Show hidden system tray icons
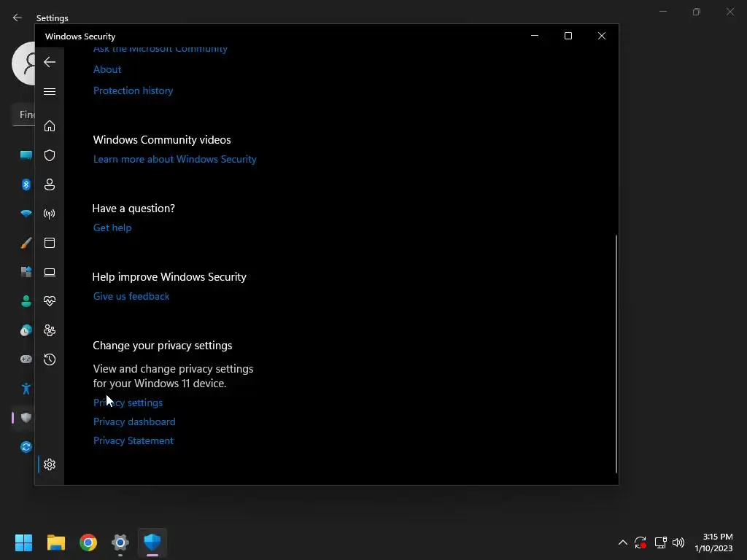747x560 pixels. (x=623, y=542)
